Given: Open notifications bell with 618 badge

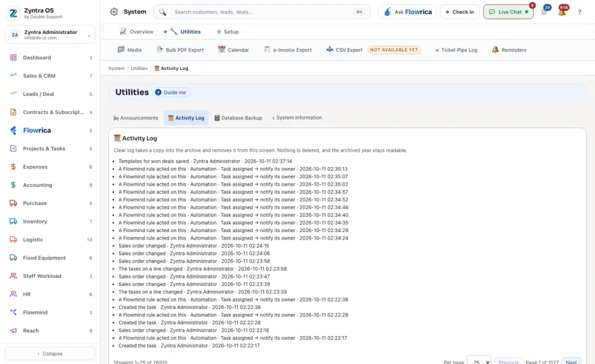Looking at the screenshot, I should click(562, 11).
